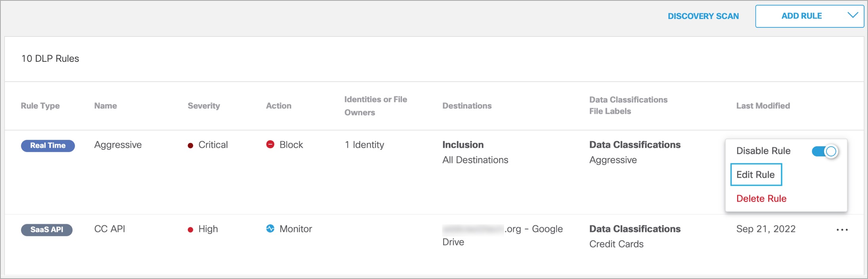Image resolution: width=868 pixels, height=279 pixels.
Task: Click the Real Time rule type badge
Action: point(48,145)
